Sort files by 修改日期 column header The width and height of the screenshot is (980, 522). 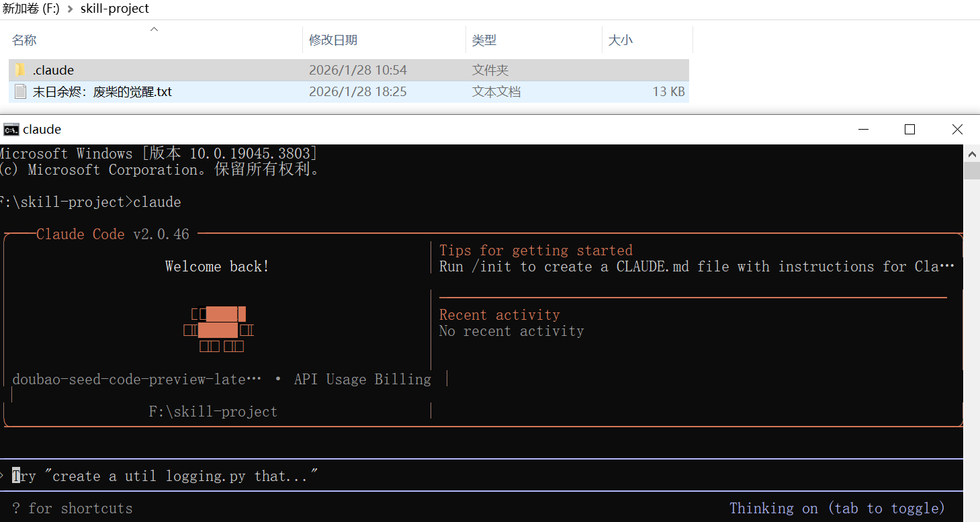[x=333, y=40]
